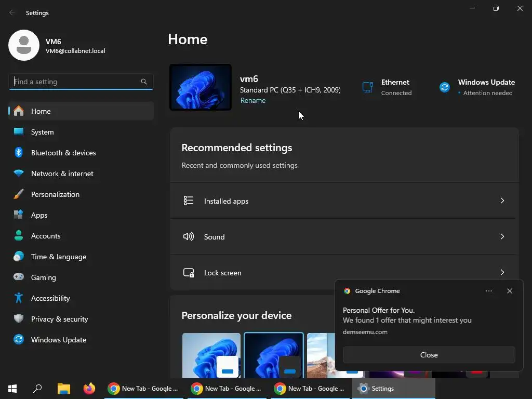532x399 pixels.
Task: Click the Lock screen icon
Action: 188,272
